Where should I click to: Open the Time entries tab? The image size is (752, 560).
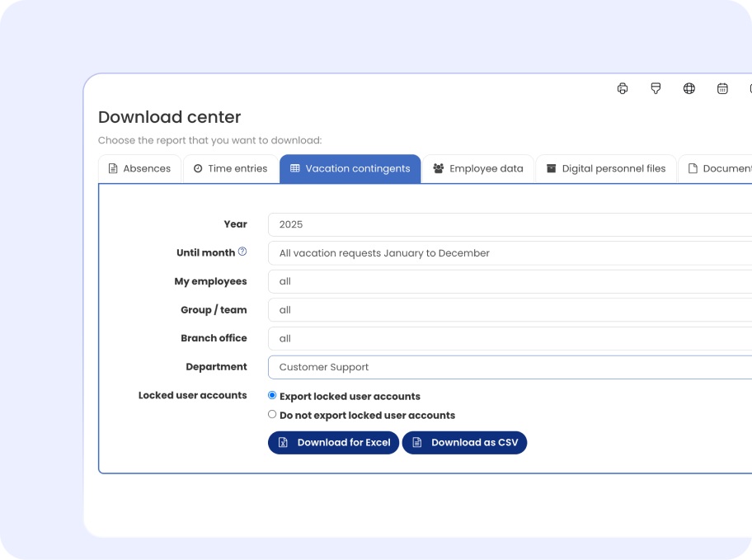pyautogui.click(x=231, y=169)
